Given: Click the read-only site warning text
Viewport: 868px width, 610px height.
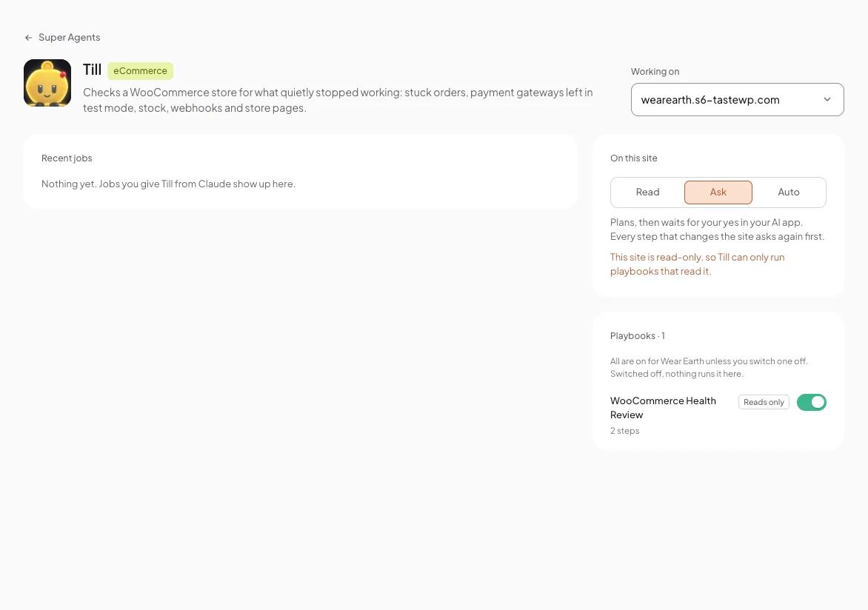Looking at the screenshot, I should click(698, 264).
